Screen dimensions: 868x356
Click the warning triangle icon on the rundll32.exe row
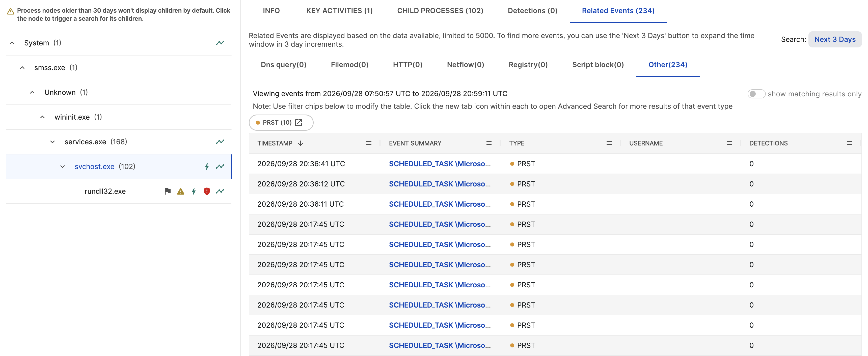(181, 191)
